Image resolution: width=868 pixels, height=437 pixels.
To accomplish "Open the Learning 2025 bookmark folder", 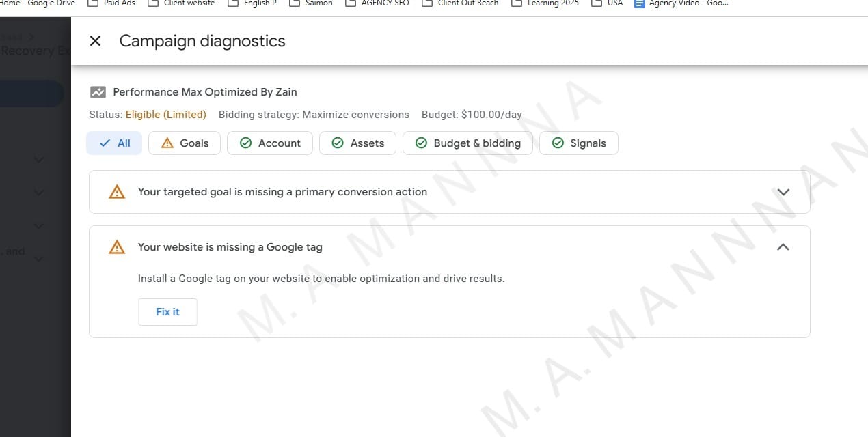I will tap(545, 3).
